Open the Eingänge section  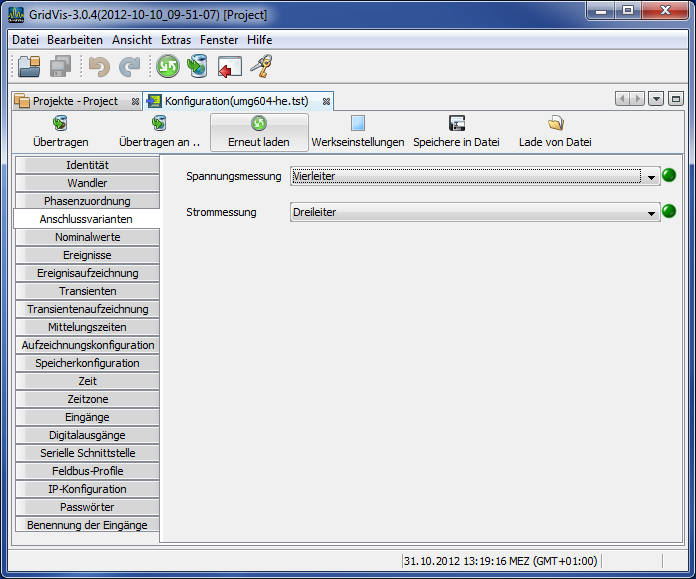tap(87, 417)
